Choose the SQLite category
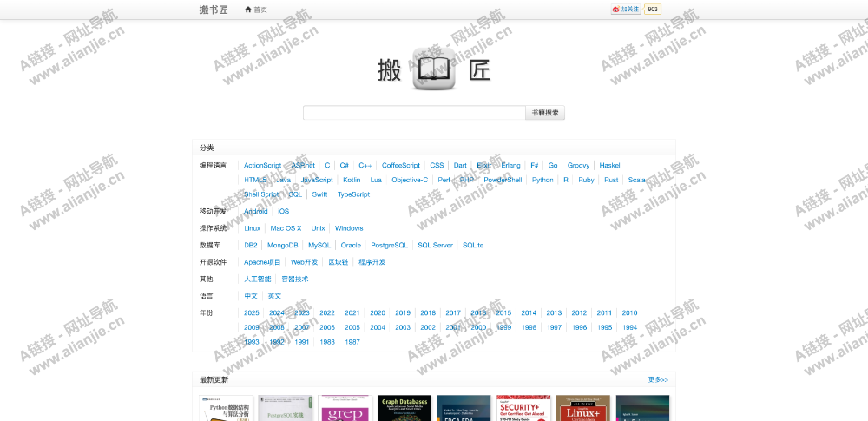Image resolution: width=868 pixels, height=421 pixels. point(473,245)
